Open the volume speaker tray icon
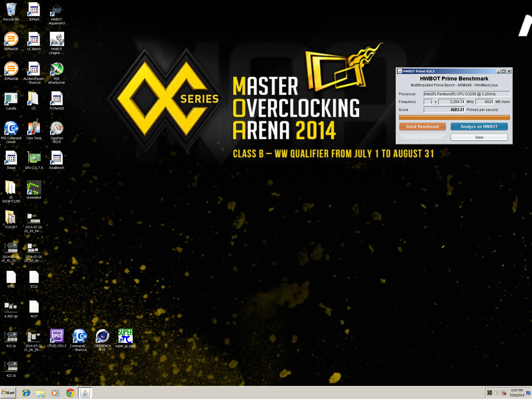The image size is (532, 399). coord(497,393)
